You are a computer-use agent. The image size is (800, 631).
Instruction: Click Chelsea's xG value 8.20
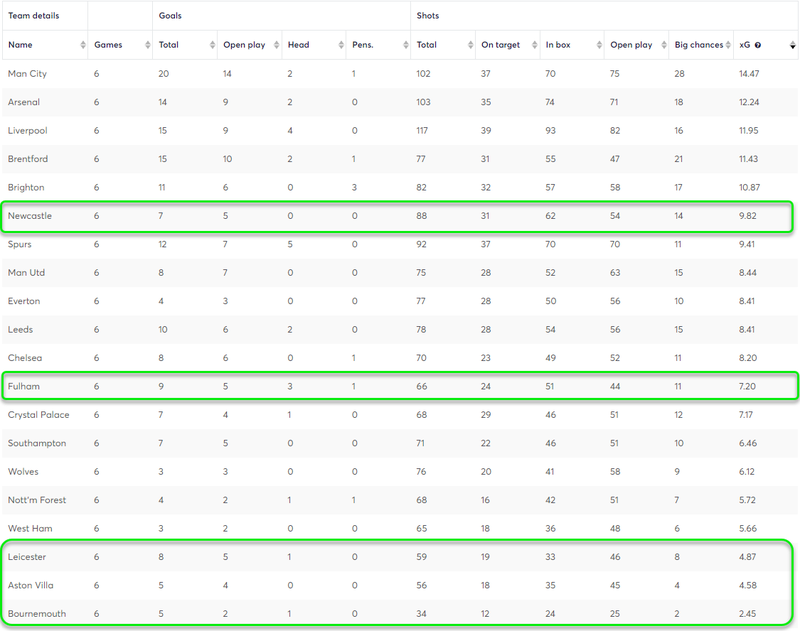click(748, 358)
